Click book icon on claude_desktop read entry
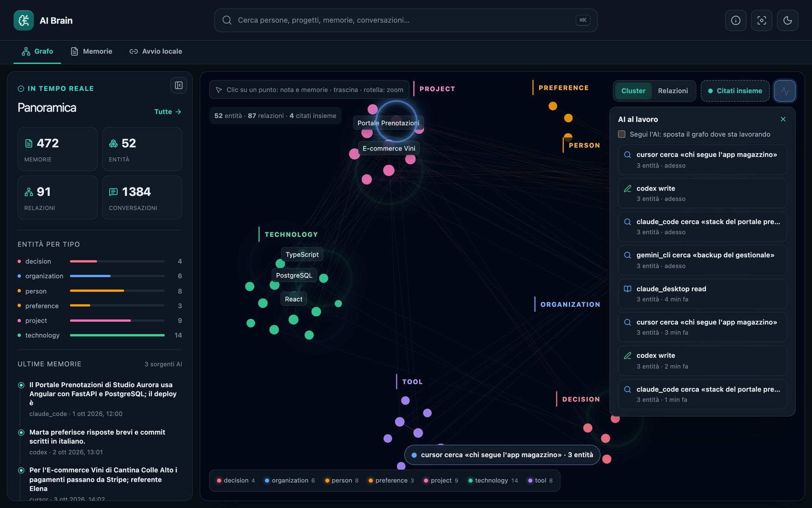This screenshot has height=508, width=812. click(628, 289)
